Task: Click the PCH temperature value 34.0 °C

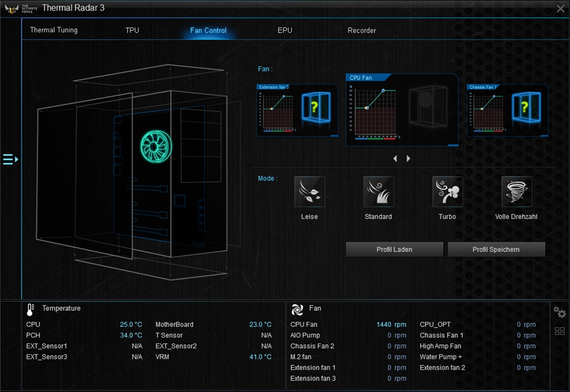Action: [x=131, y=336]
